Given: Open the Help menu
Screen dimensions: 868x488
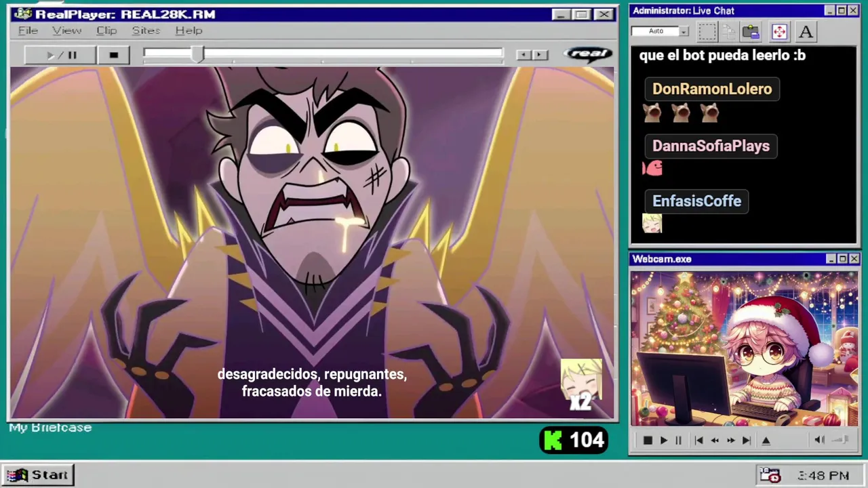Looking at the screenshot, I should (189, 30).
